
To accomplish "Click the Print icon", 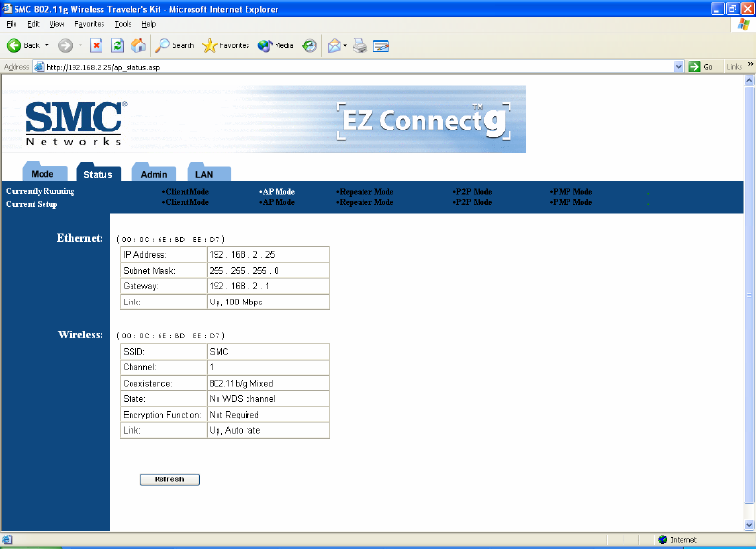I will [x=360, y=45].
